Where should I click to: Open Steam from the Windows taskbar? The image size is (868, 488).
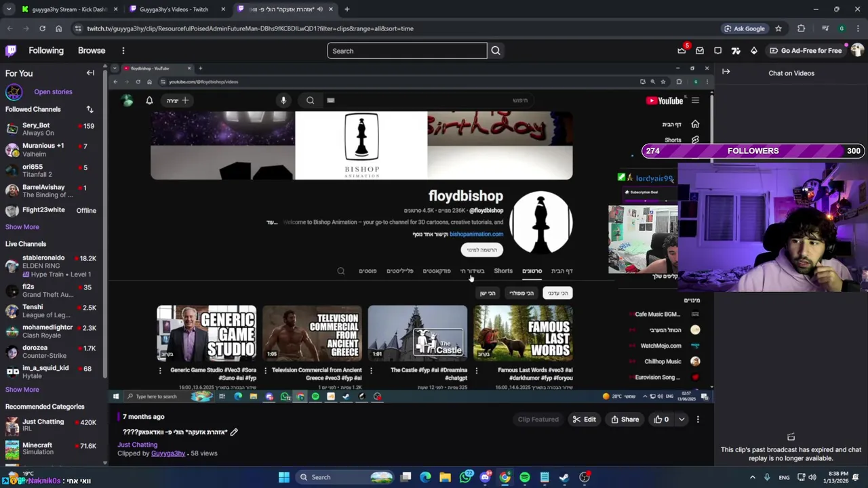[564, 477]
